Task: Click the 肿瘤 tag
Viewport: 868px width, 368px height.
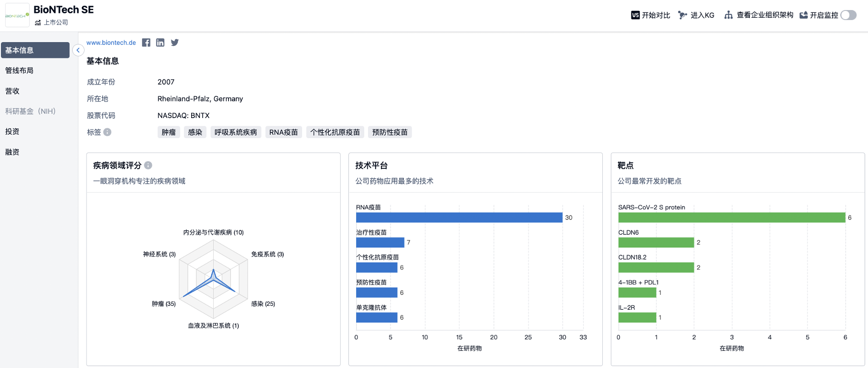Action: [169, 132]
